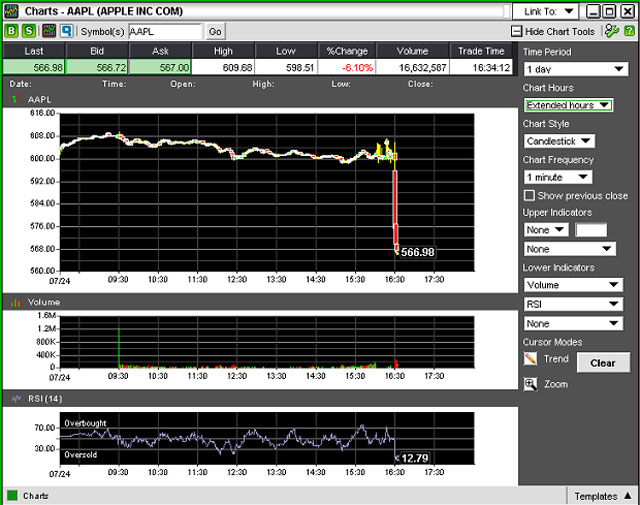Viewport: 640px width, 505px height.
Task: Open the Time Period dropdown
Action: coord(574,69)
